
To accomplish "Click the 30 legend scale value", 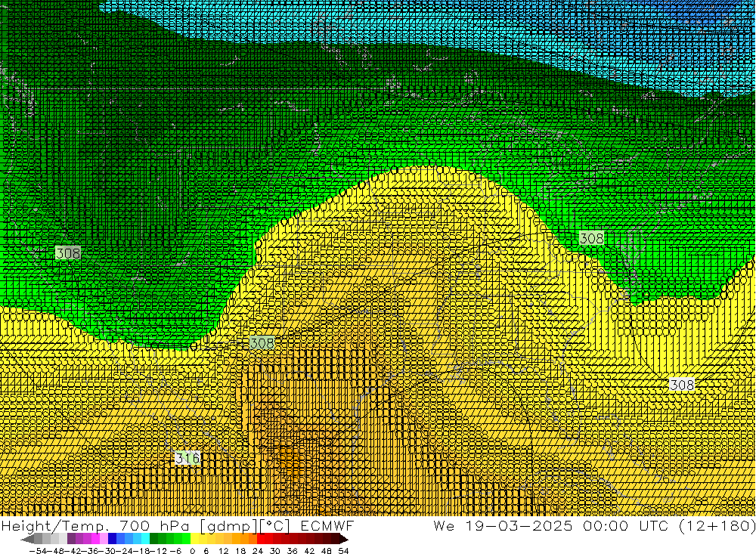I will click(275, 551).
